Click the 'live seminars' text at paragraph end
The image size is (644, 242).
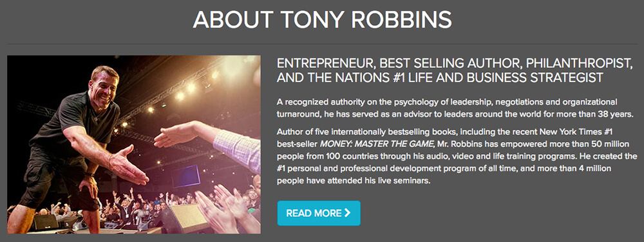click(406, 181)
